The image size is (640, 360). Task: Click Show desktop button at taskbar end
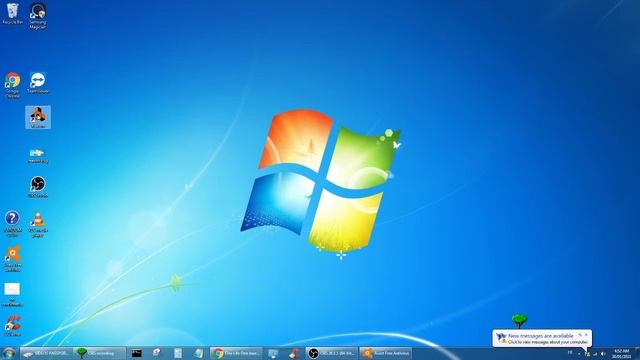637,353
